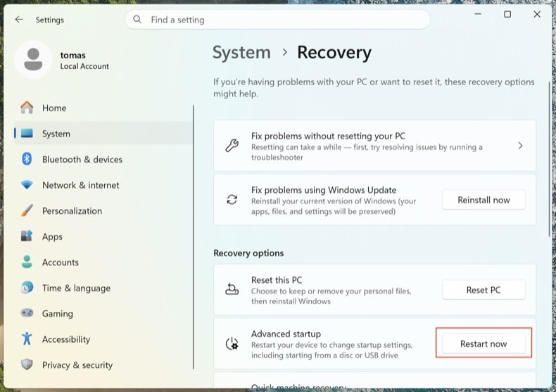
Task: Click the Find a setting search box
Action: pos(277,20)
